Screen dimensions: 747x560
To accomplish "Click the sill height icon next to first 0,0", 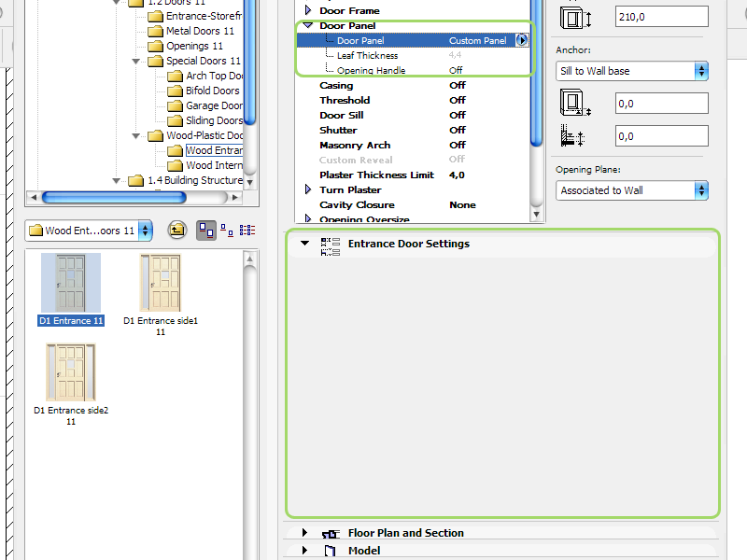I will point(575,103).
